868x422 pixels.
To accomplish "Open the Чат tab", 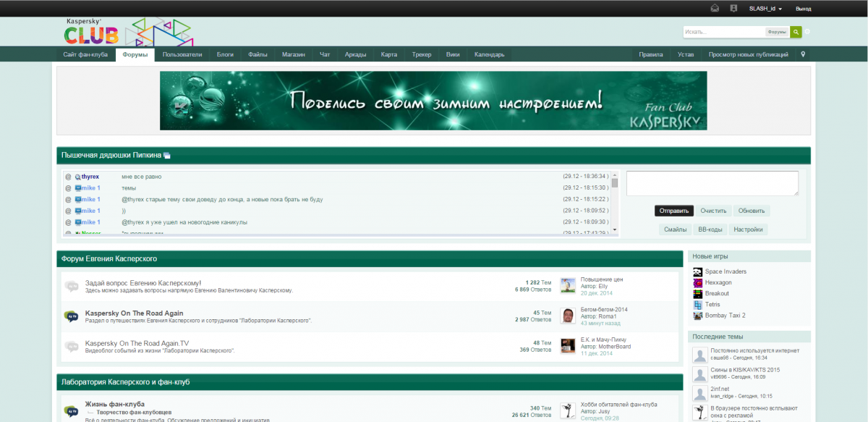I will (325, 54).
